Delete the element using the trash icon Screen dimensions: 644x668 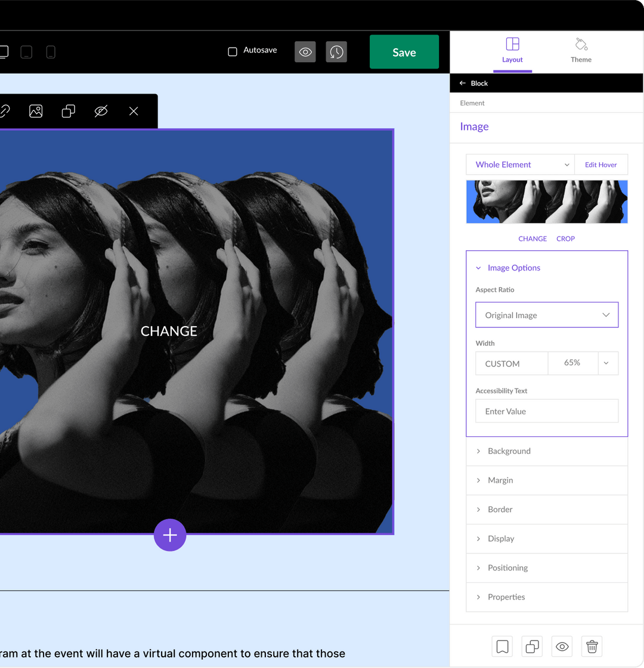click(x=592, y=646)
